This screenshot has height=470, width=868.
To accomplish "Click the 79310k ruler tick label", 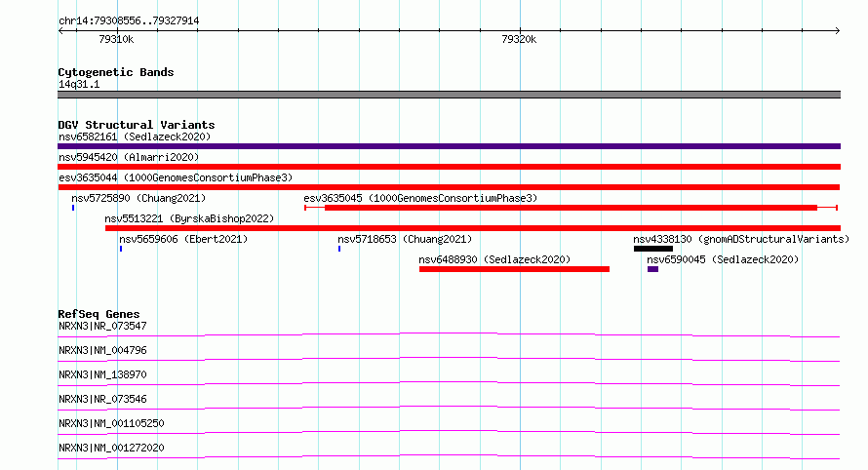I will (116, 39).
